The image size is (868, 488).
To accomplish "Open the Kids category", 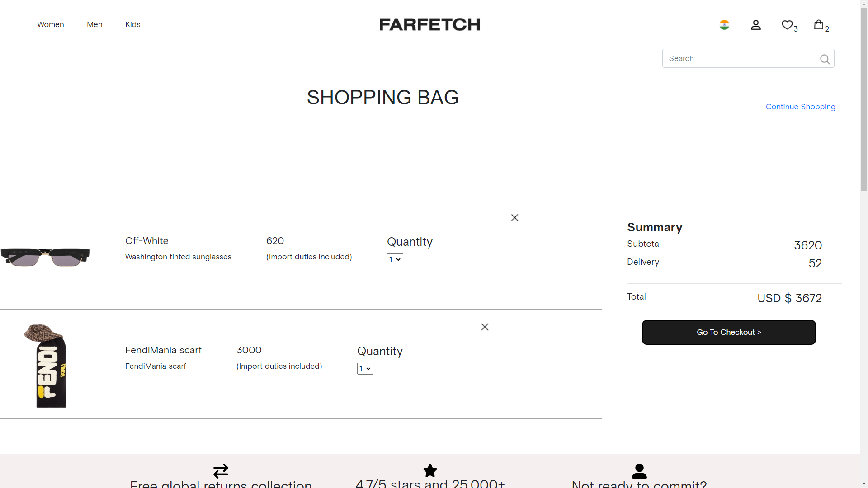I will click(132, 24).
